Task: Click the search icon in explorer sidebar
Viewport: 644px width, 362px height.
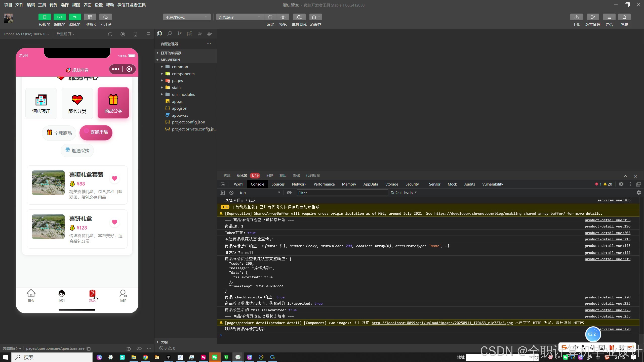Action: pyautogui.click(x=170, y=34)
